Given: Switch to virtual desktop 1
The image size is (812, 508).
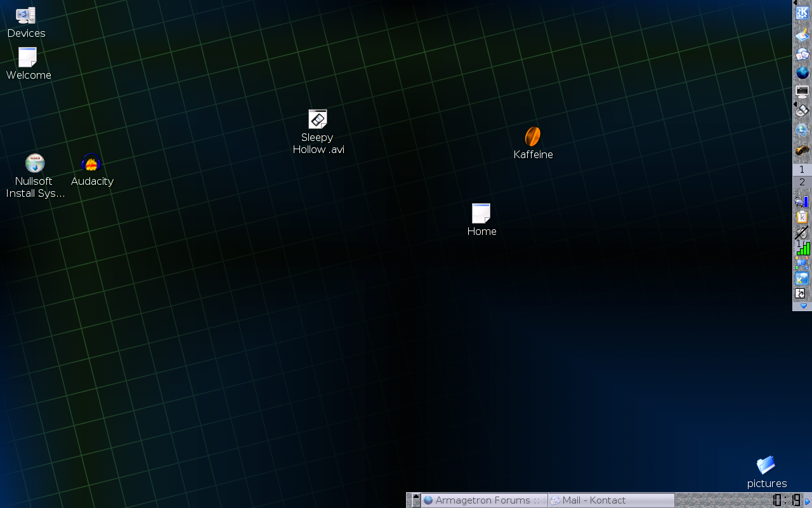Looking at the screenshot, I should pos(802,170).
